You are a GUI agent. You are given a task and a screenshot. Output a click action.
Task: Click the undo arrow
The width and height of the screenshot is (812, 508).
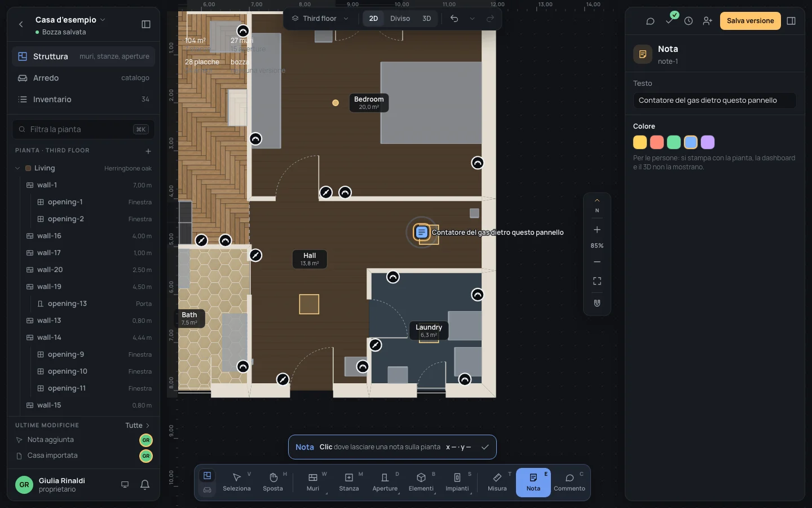[x=454, y=19]
